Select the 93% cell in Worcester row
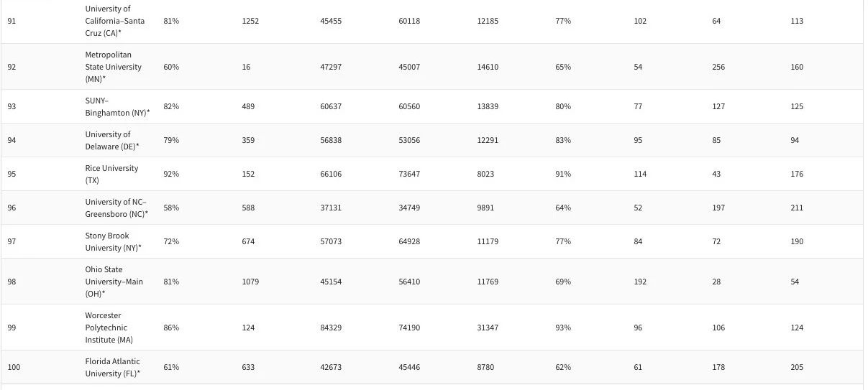Viewport: 868px width, 390px height. (563, 328)
